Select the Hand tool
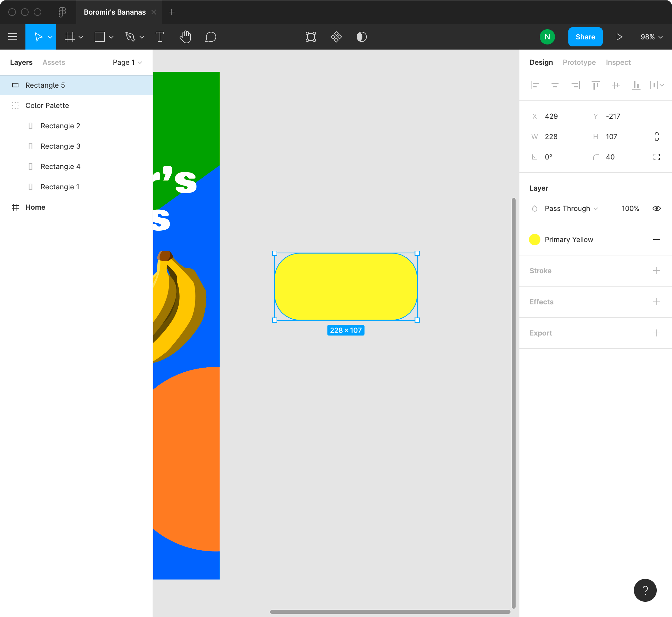The height and width of the screenshot is (617, 672). 185,37
